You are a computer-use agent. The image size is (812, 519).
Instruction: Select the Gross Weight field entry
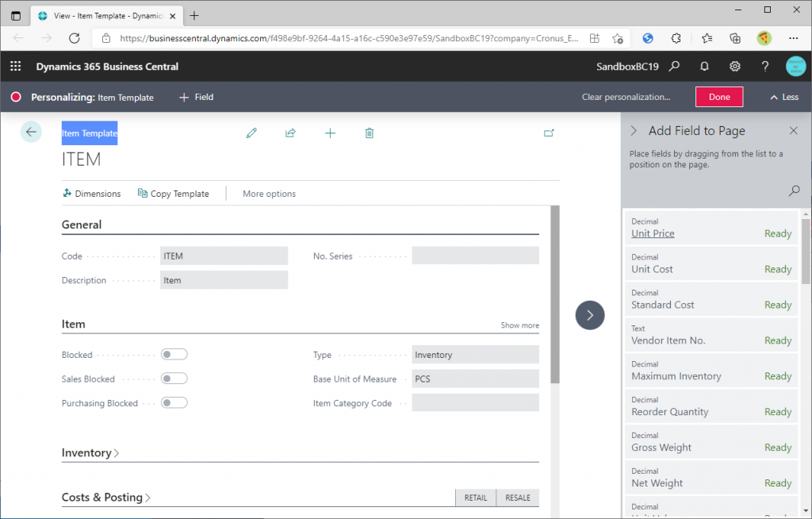pos(711,442)
